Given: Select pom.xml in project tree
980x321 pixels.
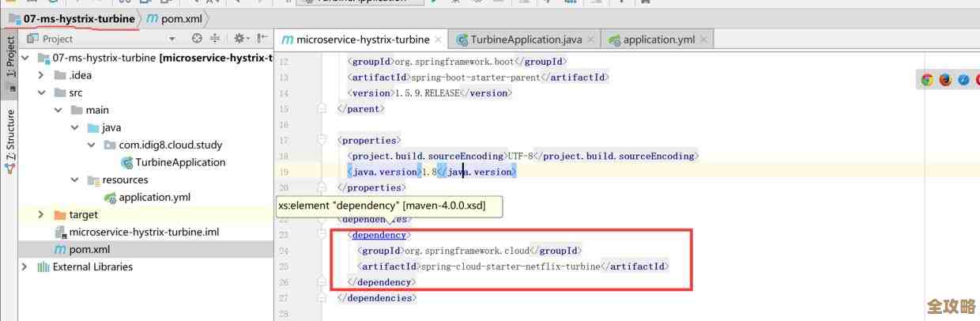Looking at the screenshot, I should [x=89, y=249].
